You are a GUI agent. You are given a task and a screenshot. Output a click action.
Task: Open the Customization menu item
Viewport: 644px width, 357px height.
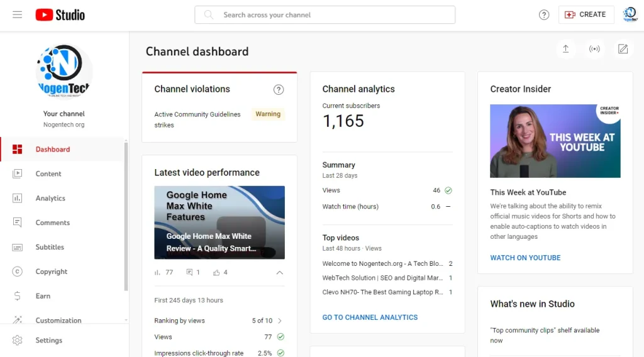click(62, 317)
